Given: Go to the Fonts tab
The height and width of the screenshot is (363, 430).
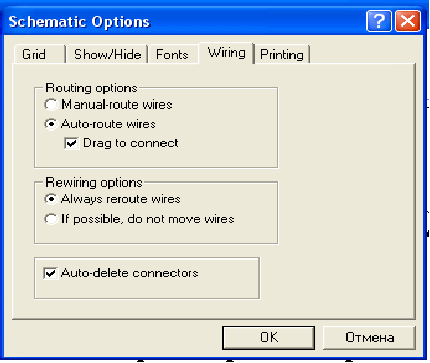Looking at the screenshot, I should click(173, 54).
